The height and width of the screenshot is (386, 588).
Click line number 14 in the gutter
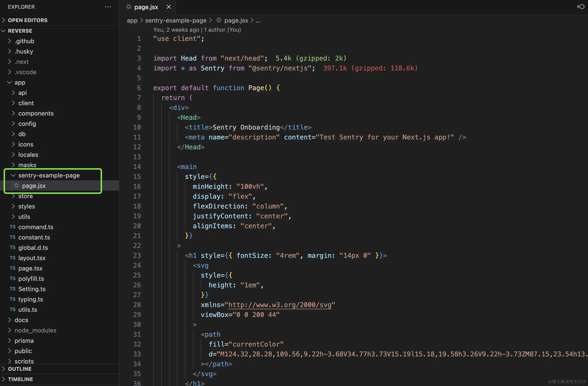(x=137, y=167)
